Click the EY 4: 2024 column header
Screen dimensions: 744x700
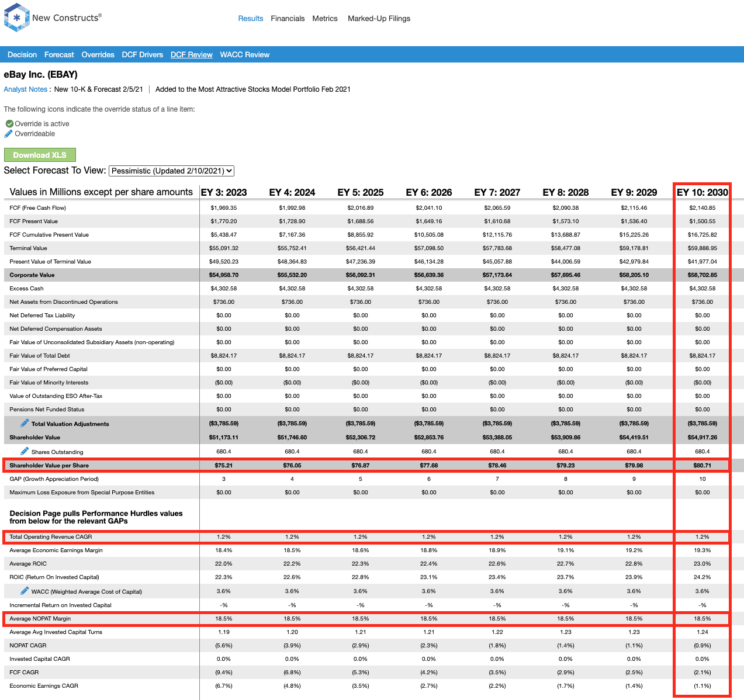click(292, 192)
